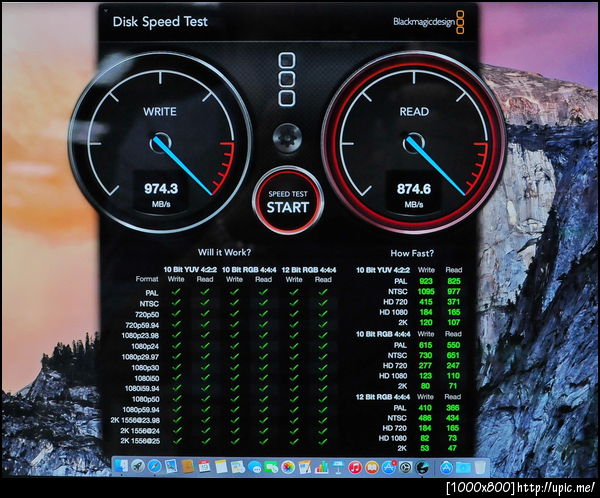Click the 410 PAL write value
This screenshot has width=600, height=498.
pos(425,408)
